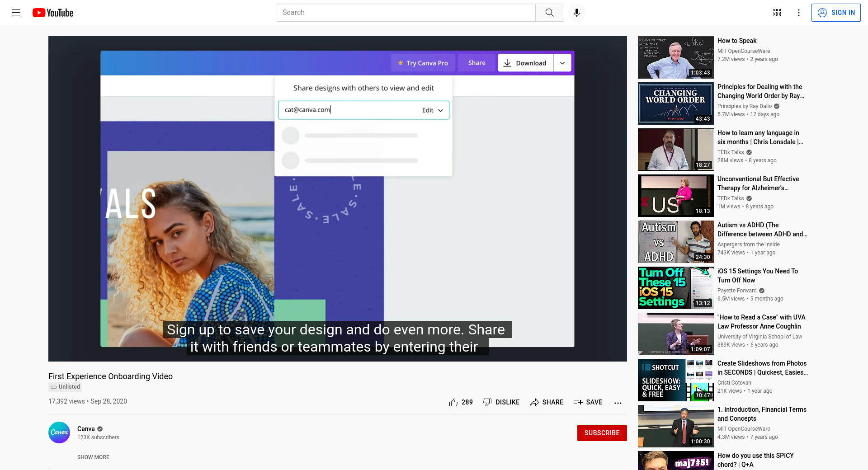Image resolution: width=868 pixels, height=470 pixels.
Task: Click title Principles for Dealing with Changing World Order
Action: (761, 91)
